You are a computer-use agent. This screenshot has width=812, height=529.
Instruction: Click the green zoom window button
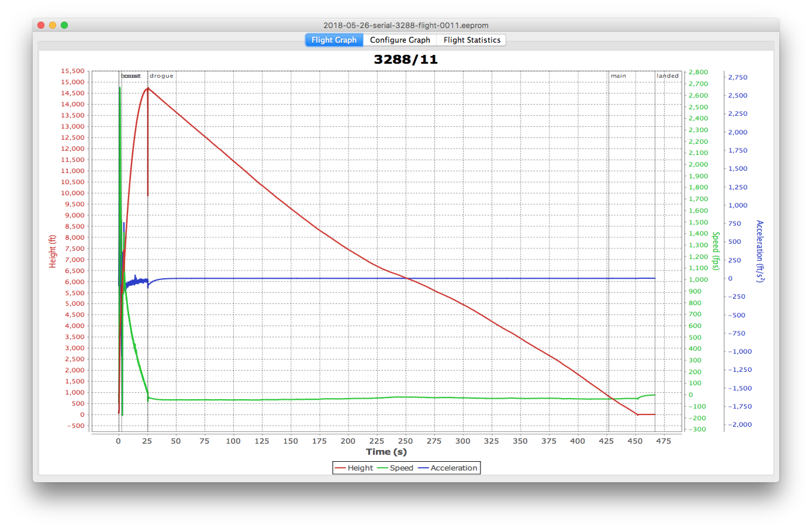tap(64, 25)
